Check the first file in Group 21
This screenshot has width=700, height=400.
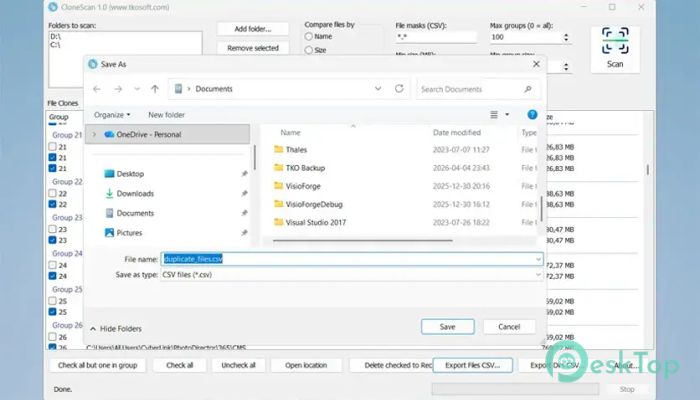coord(52,146)
